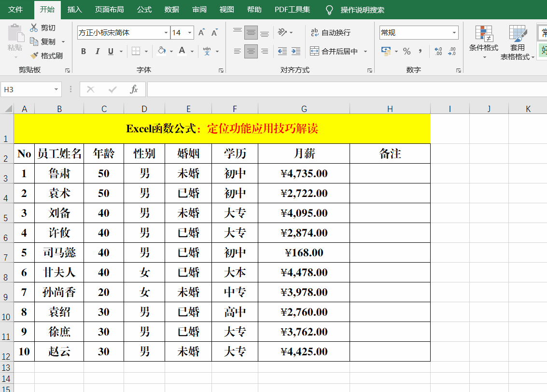
Task: Click the 操作说明搜索 search box
Action: click(x=363, y=10)
